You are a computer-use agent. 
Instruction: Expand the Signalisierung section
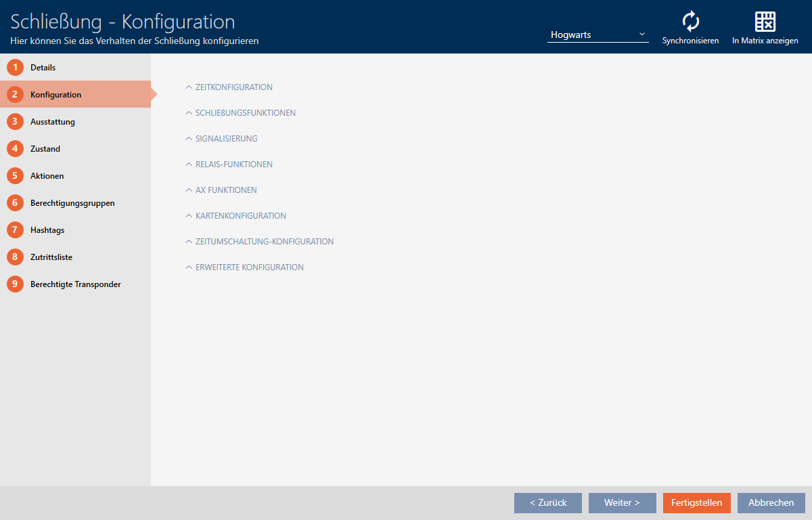[x=226, y=139]
